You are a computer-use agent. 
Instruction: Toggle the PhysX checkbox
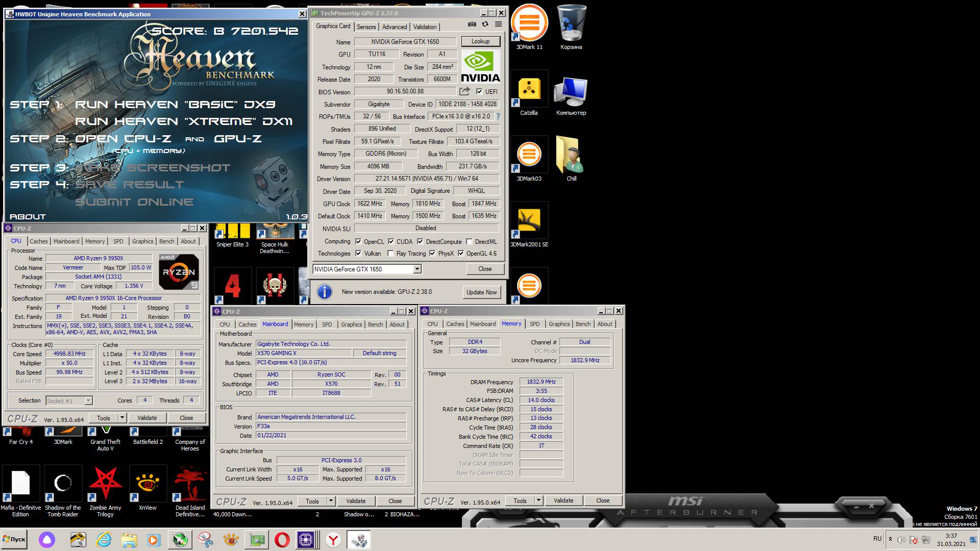432,253
